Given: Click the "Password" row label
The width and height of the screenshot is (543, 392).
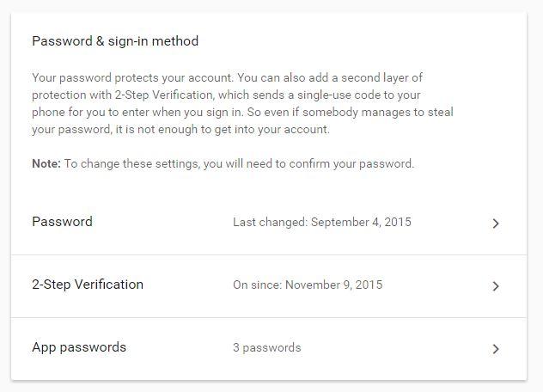Looking at the screenshot, I should tap(62, 222).
